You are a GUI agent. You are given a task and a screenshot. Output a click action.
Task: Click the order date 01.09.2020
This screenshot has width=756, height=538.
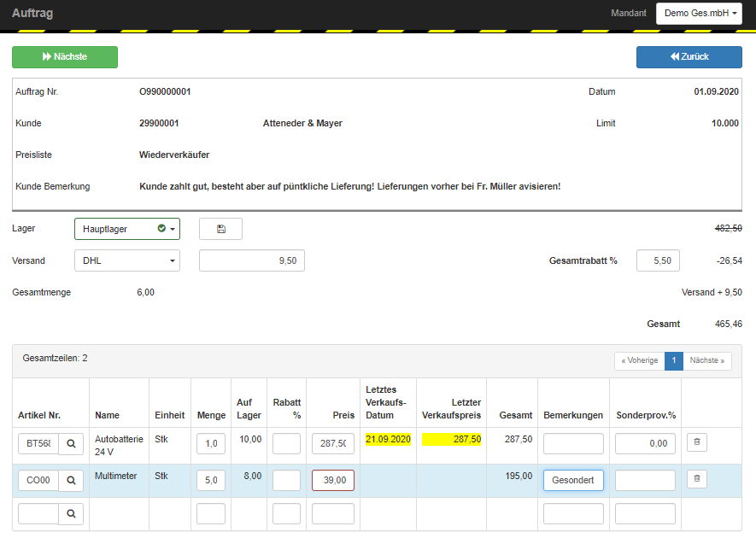pyautogui.click(x=716, y=91)
